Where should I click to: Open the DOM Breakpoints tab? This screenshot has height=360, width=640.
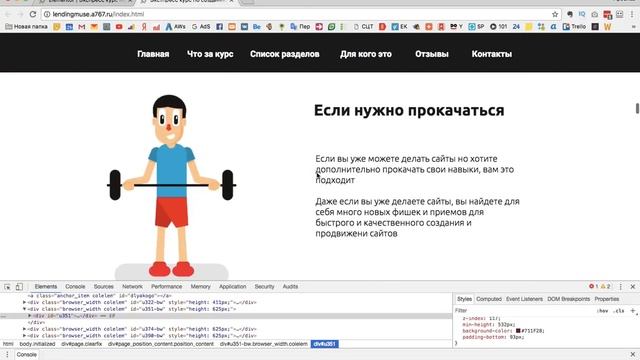pos(568,299)
